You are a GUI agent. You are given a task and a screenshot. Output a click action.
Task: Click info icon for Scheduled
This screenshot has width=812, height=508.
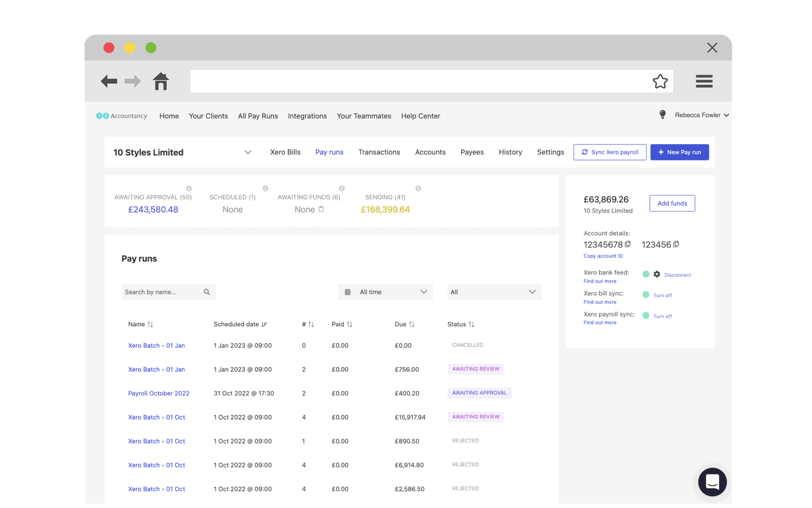[265, 188]
